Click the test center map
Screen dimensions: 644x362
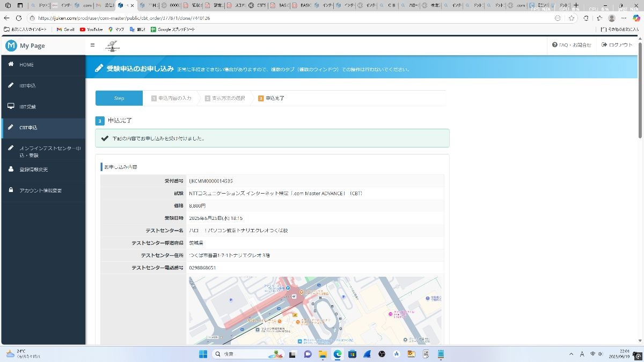(x=315, y=310)
